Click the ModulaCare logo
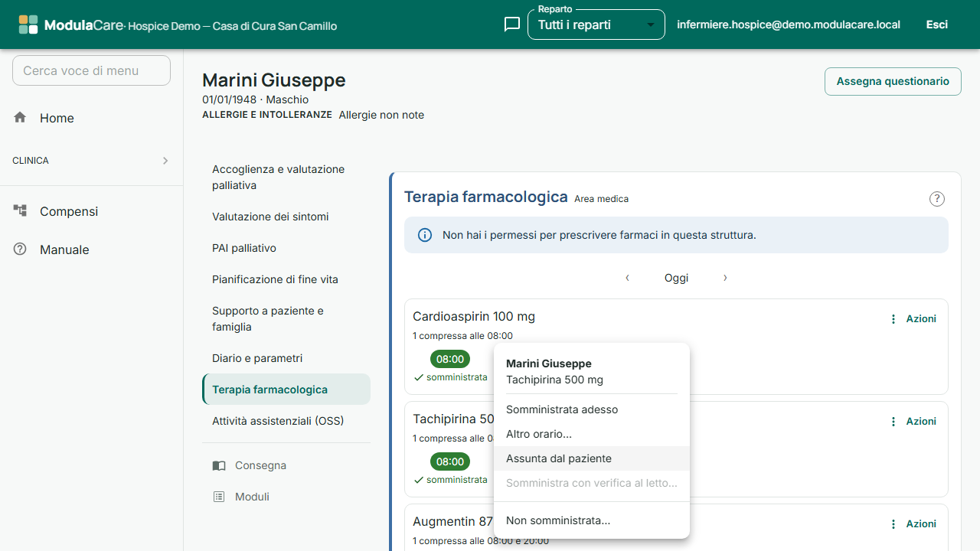The height and width of the screenshot is (551, 980). click(x=28, y=24)
